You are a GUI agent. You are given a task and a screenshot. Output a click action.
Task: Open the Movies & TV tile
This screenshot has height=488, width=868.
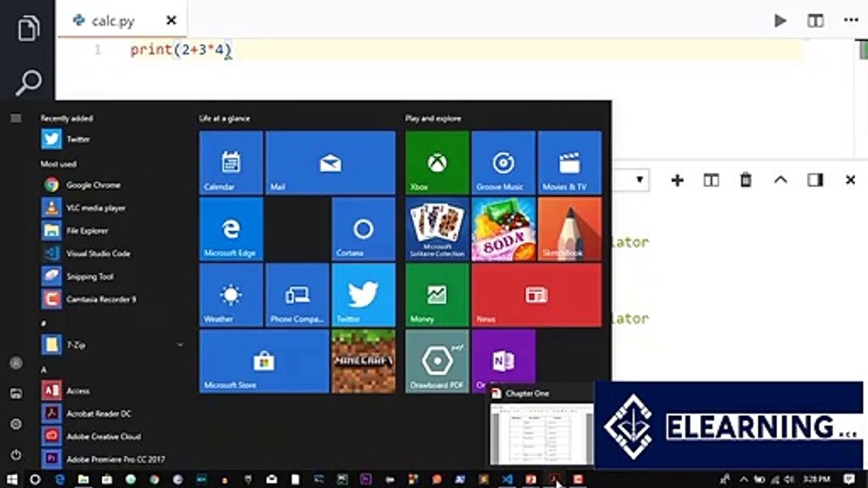click(x=570, y=163)
